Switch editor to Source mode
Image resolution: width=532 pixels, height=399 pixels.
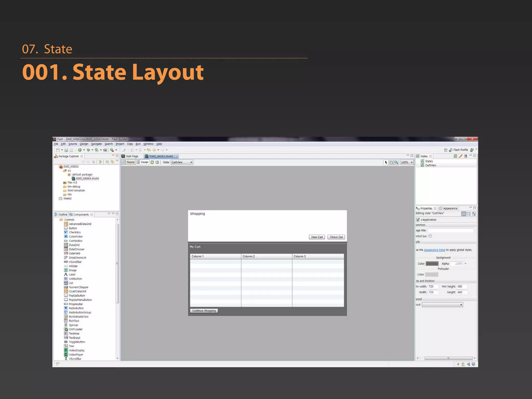[x=129, y=162]
